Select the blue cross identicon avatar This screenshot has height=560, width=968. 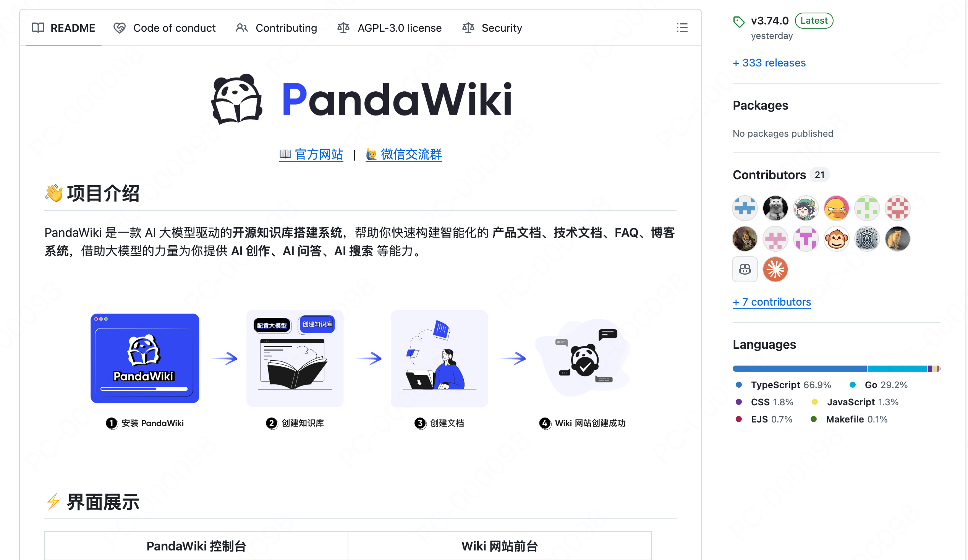745,208
